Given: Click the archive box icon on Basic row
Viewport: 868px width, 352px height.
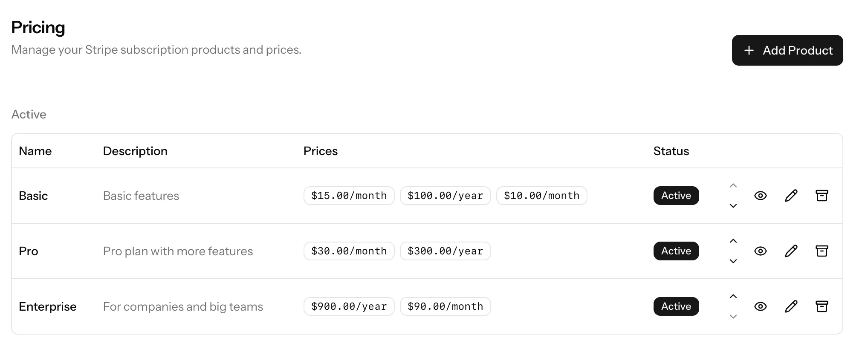Looking at the screenshot, I should (x=822, y=196).
